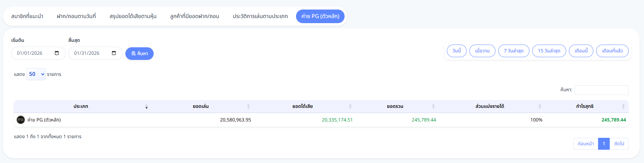Go to ถัดไป next page

pyautogui.click(x=619, y=144)
